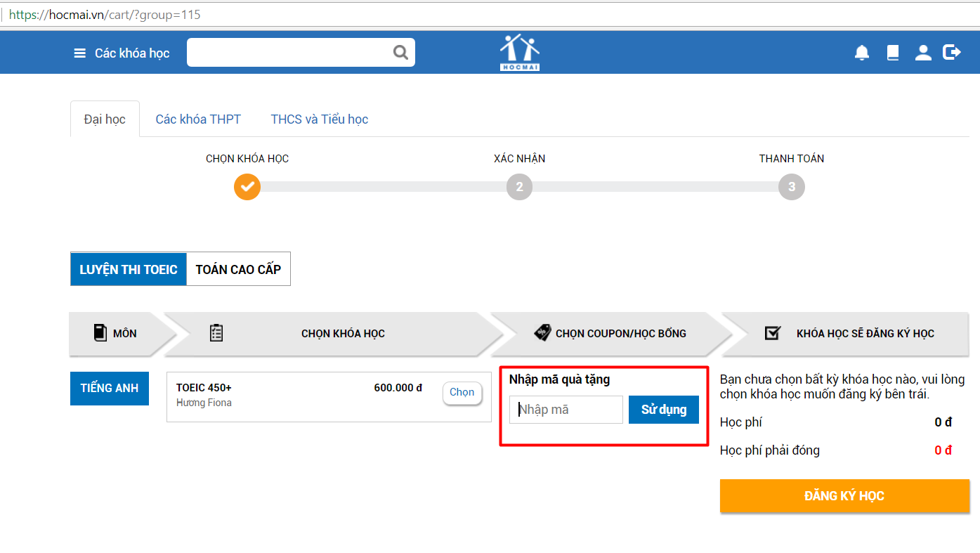Click the TOEIC 450+ course title
The height and width of the screenshot is (553, 980).
(204, 388)
